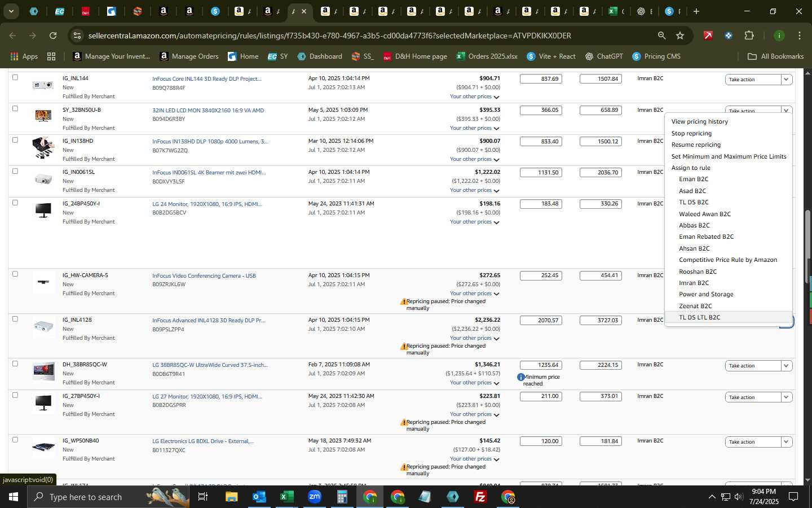Viewport: 812px width, 508px height.
Task: Click the info icon beside Minimum price reached
Action: pyautogui.click(x=521, y=377)
